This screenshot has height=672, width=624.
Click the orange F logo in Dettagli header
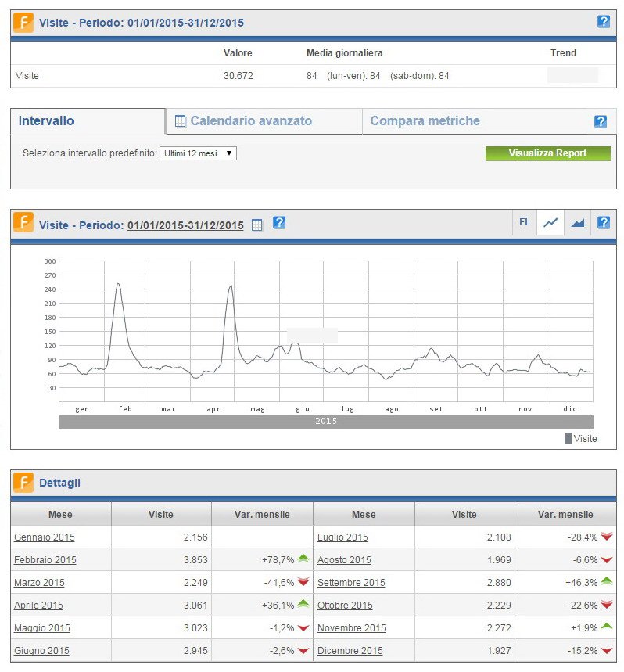(23, 483)
